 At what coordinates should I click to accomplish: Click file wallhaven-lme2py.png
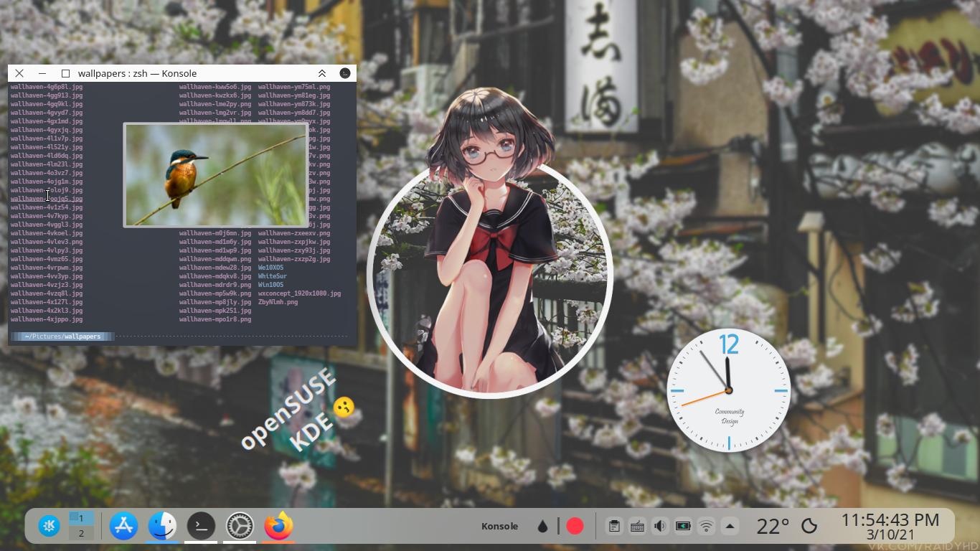coord(215,104)
